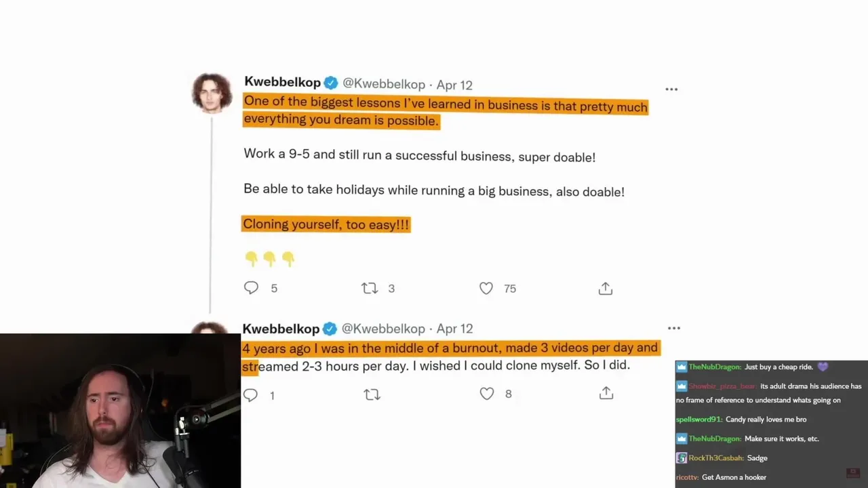Open Kwebbelkop profile picture on first tweet
The height and width of the screenshot is (488, 868).
(212, 93)
